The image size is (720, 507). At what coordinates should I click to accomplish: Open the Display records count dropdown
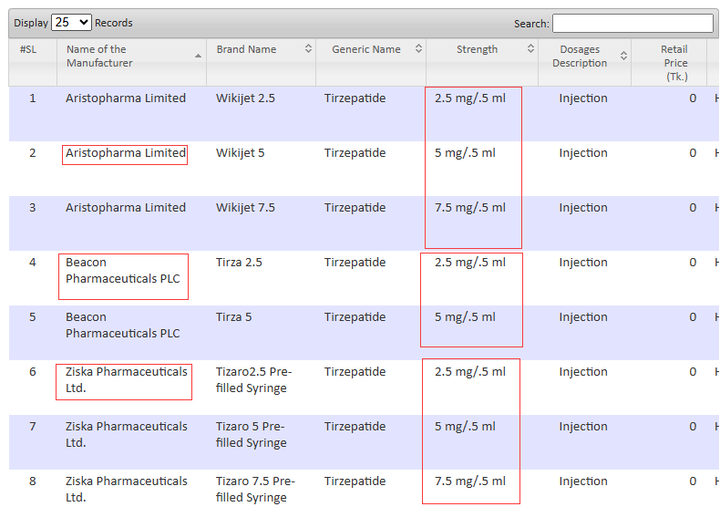pos(71,22)
